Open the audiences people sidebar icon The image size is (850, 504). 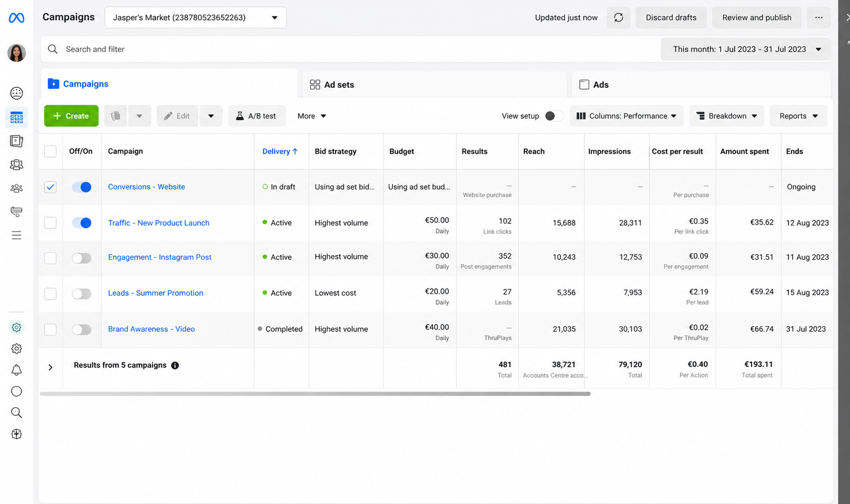click(x=16, y=188)
